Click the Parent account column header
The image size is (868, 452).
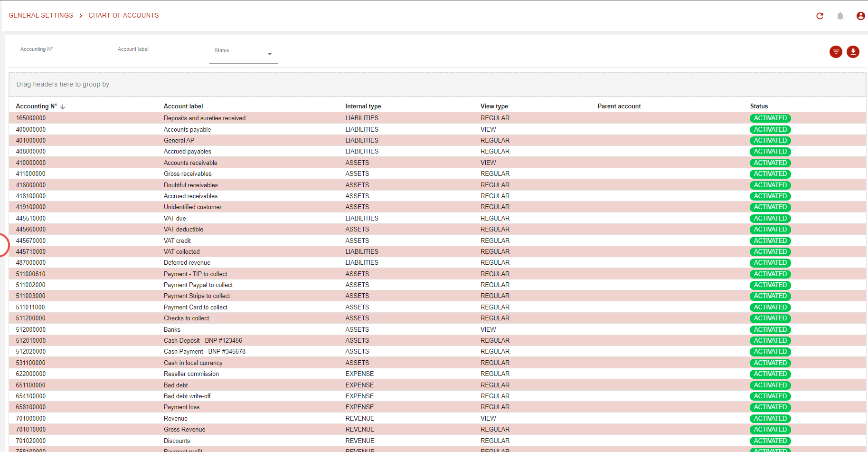coord(619,106)
